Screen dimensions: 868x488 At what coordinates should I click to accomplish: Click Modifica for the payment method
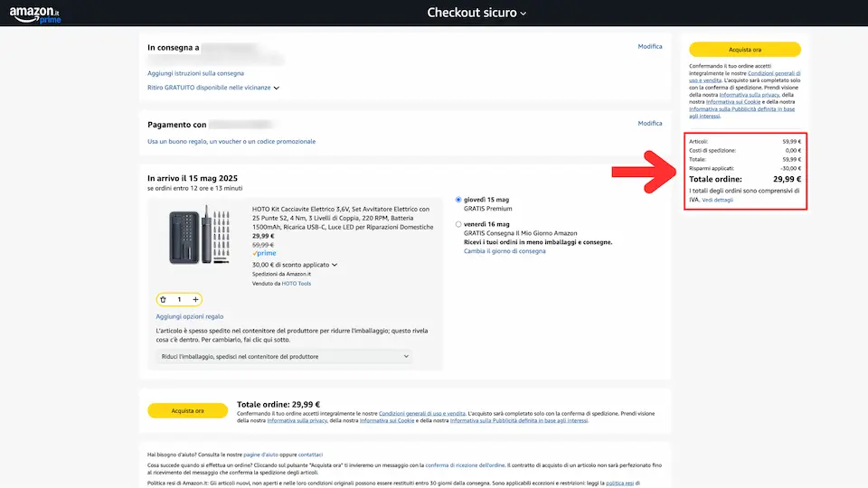pos(649,124)
